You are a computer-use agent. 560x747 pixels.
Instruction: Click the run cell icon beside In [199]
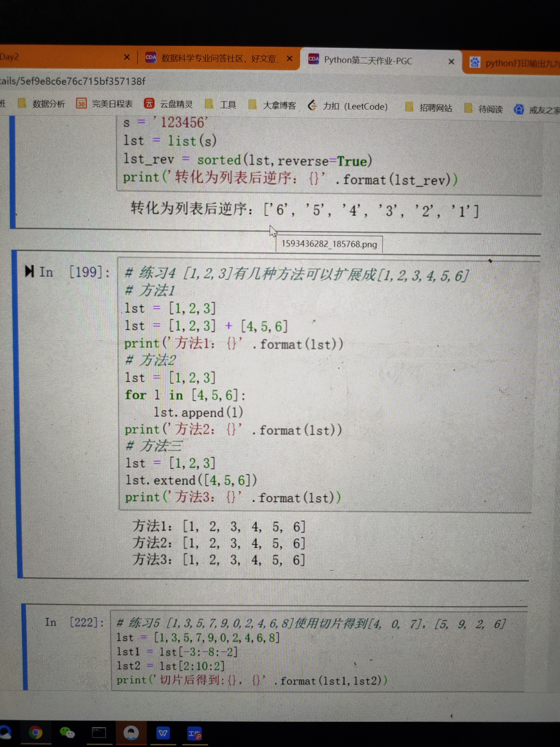[x=29, y=271]
